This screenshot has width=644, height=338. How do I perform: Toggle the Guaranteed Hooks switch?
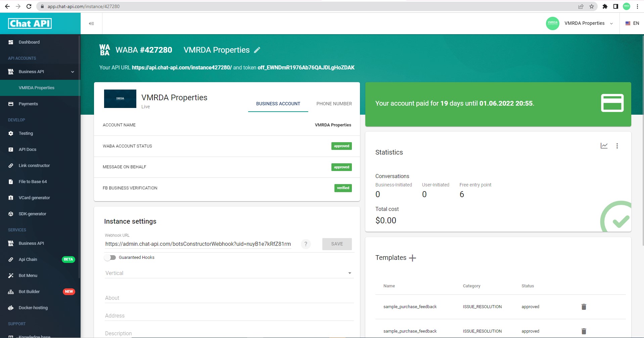click(x=110, y=258)
